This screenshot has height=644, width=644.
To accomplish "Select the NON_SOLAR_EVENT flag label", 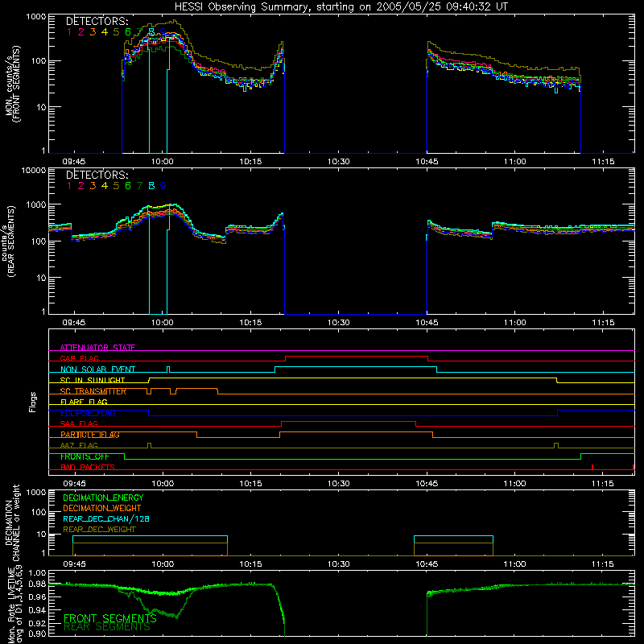I will coord(97,369).
